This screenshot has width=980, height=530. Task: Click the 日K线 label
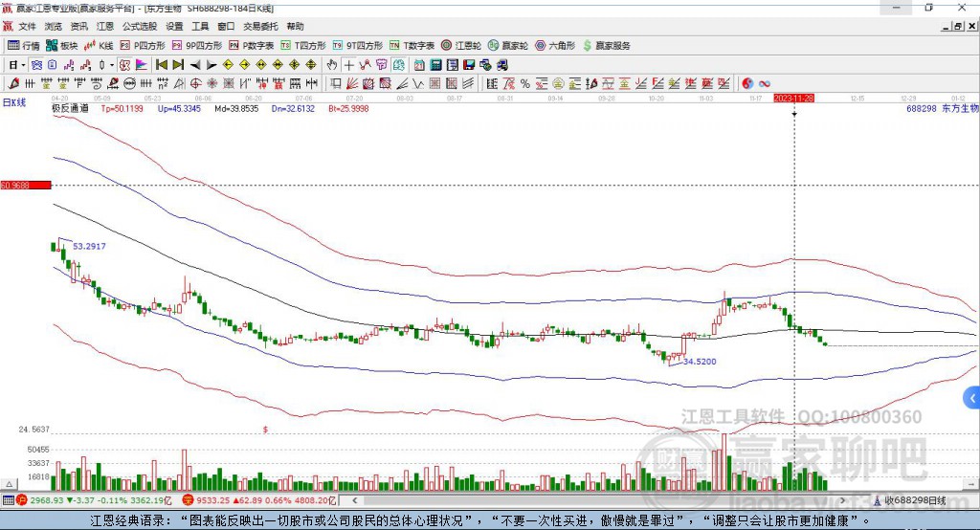[x=14, y=102]
